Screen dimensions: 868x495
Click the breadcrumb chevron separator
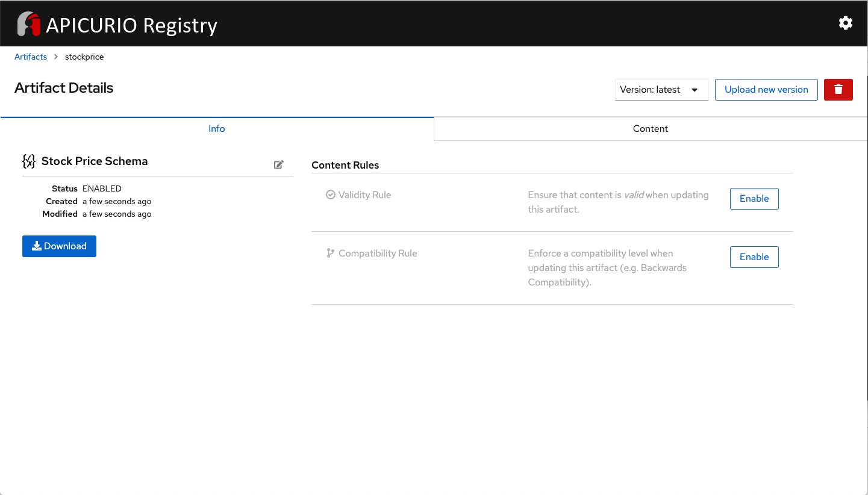click(x=56, y=57)
